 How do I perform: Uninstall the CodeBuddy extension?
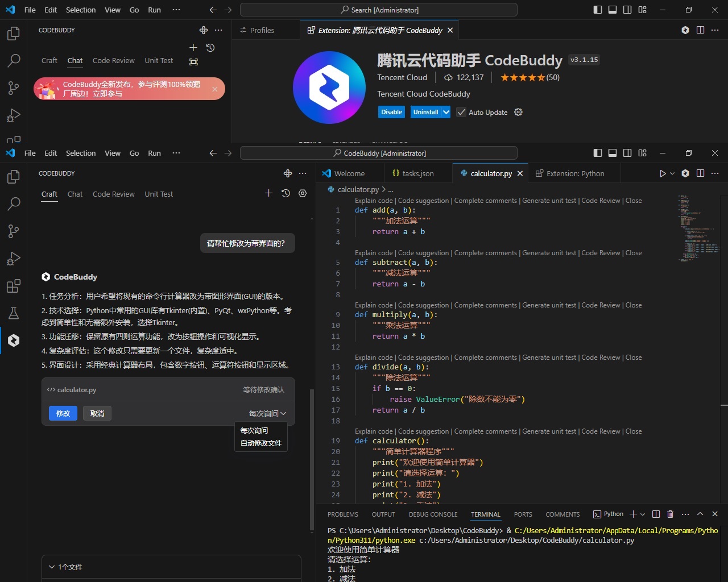[425, 112]
